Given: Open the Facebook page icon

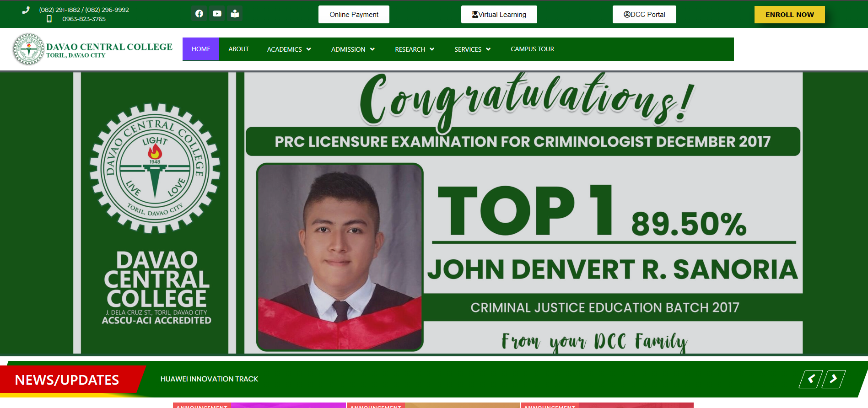Looking at the screenshot, I should click(x=199, y=14).
